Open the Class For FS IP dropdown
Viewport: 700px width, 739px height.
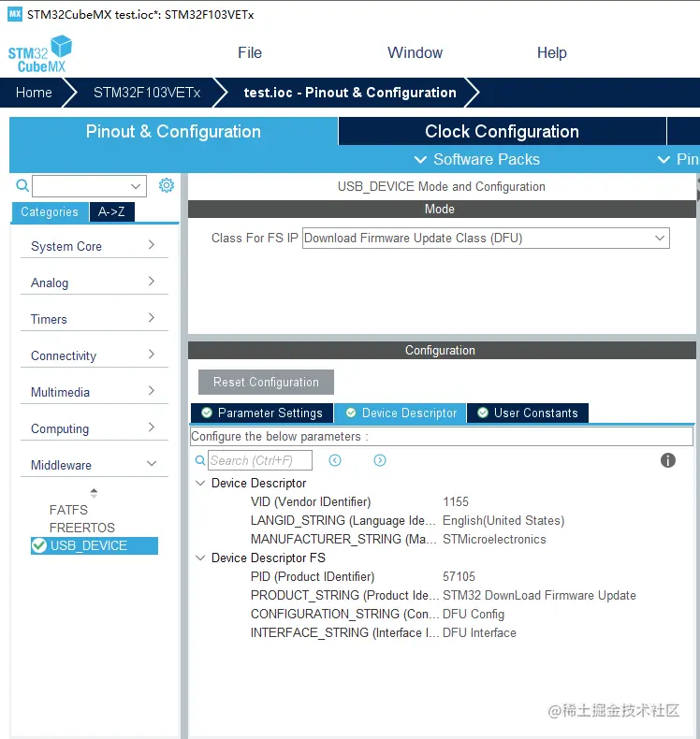pos(486,238)
